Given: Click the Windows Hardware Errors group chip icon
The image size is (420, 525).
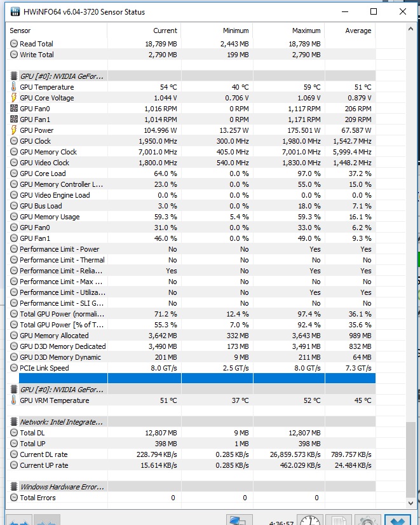Looking at the screenshot, I should pos(14,486).
